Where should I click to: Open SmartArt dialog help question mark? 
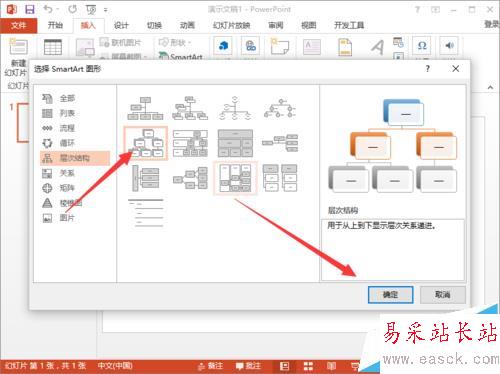pos(428,69)
